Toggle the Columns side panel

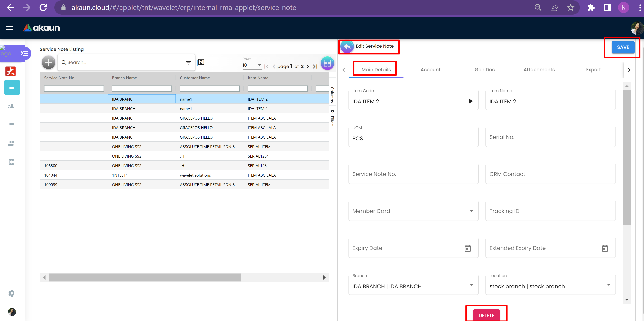[332, 92]
